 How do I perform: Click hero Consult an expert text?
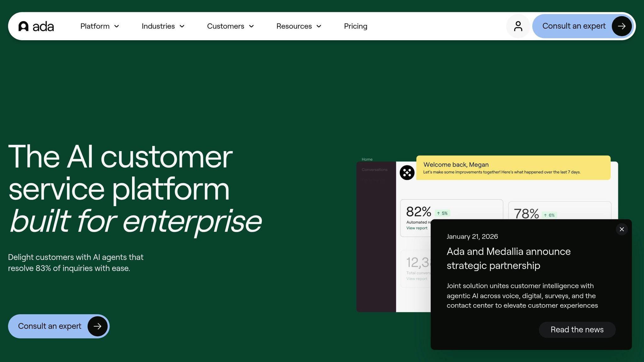click(50, 326)
